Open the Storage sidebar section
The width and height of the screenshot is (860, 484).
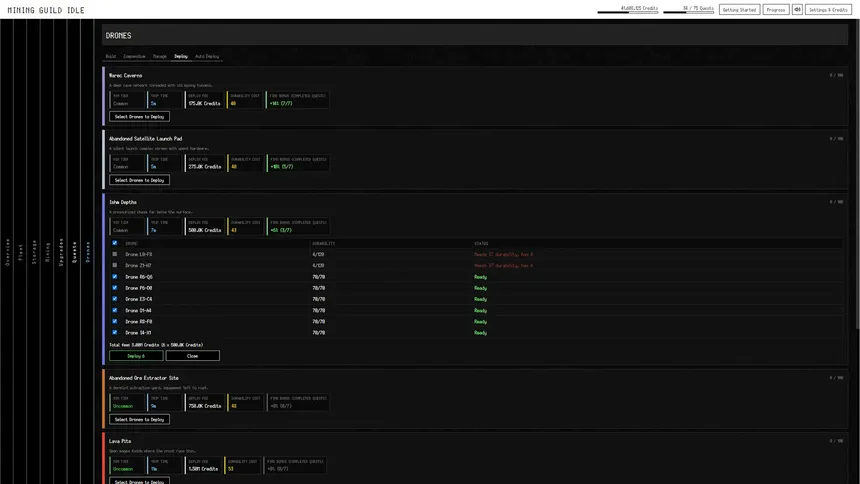(x=34, y=252)
